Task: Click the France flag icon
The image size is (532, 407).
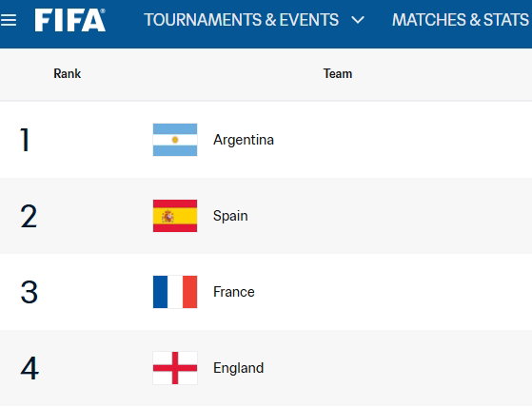Action: tap(175, 292)
